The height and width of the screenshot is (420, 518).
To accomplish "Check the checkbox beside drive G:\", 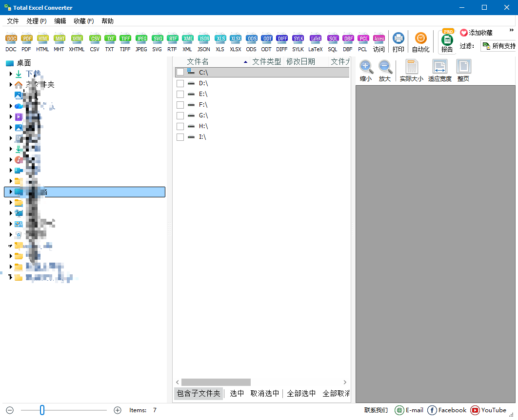I will [x=180, y=115].
